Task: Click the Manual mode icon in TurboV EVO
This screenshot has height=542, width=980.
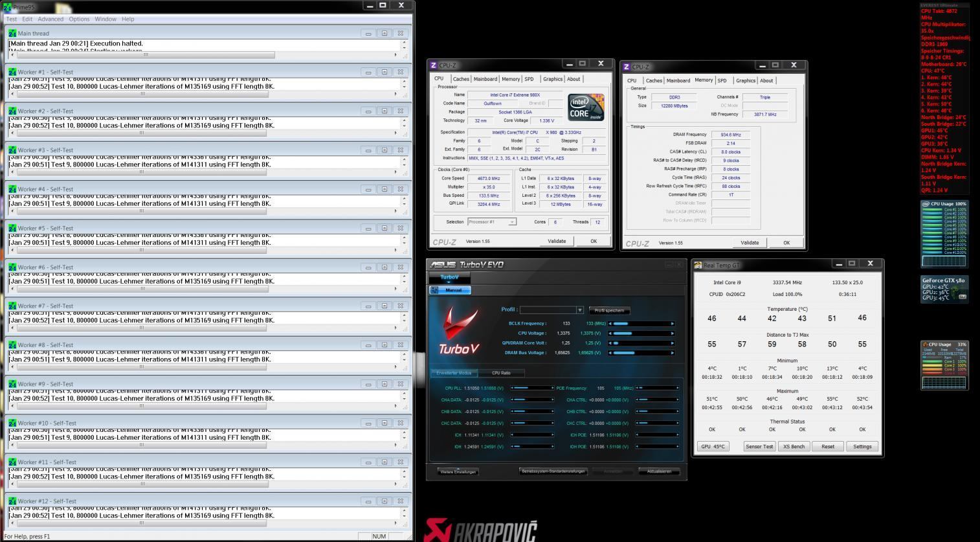Action: coord(434,290)
